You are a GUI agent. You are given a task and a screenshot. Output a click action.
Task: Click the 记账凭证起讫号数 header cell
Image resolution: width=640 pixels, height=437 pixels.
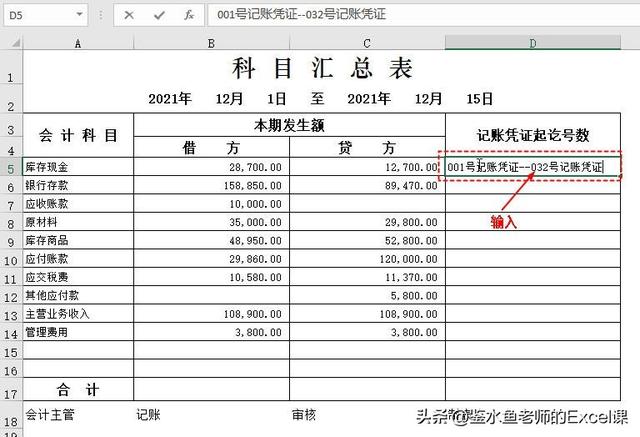click(x=532, y=135)
